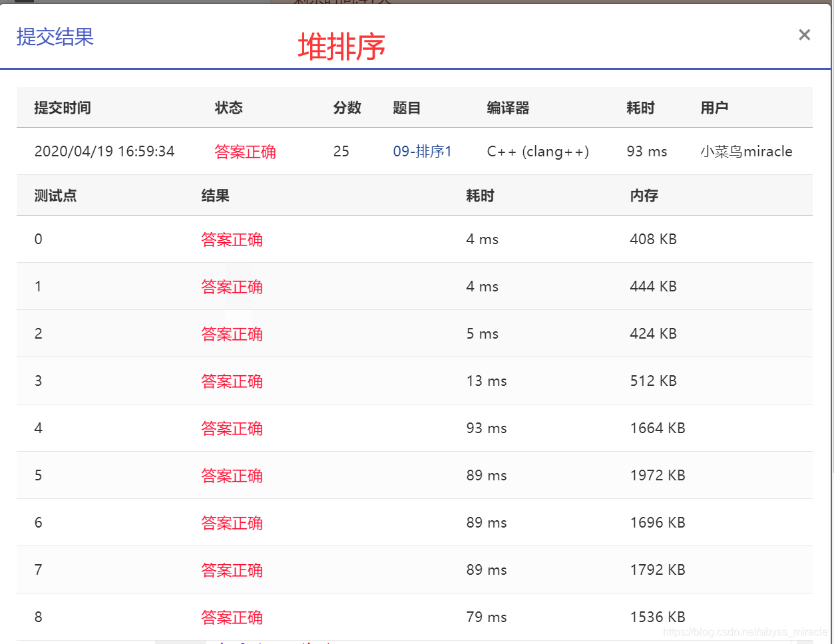
Task: Click test point 7 result 答案正确
Action: pos(232,570)
